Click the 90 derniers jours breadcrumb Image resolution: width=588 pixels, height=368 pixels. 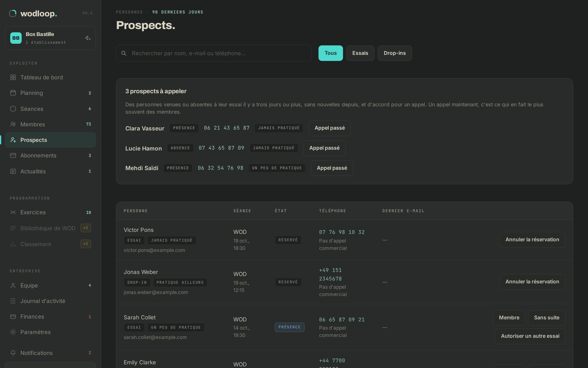pos(178,12)
